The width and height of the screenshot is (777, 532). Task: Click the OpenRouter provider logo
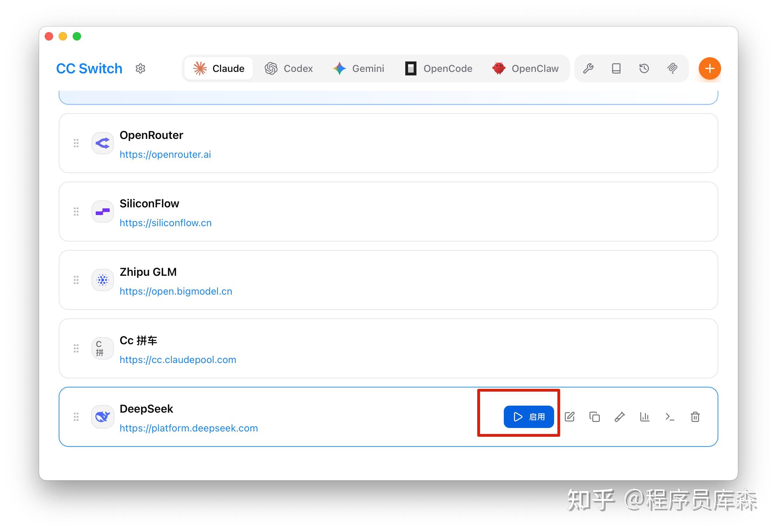(103, 143)
